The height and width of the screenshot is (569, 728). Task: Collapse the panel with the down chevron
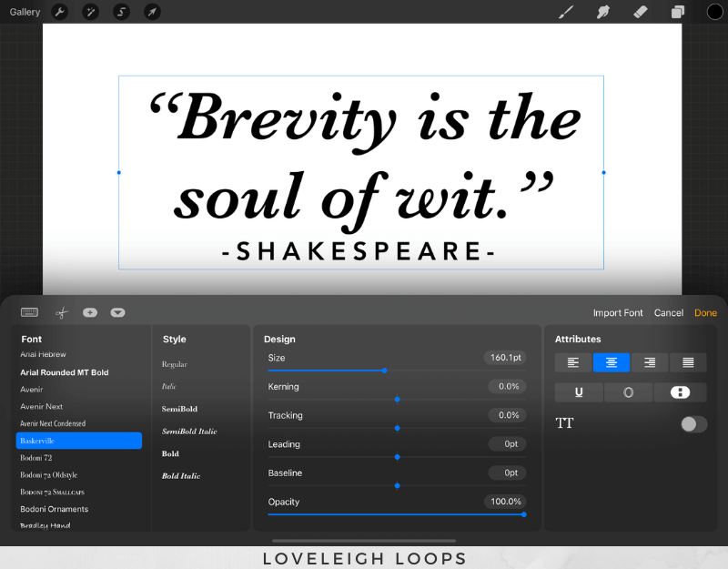pos(117,312)
